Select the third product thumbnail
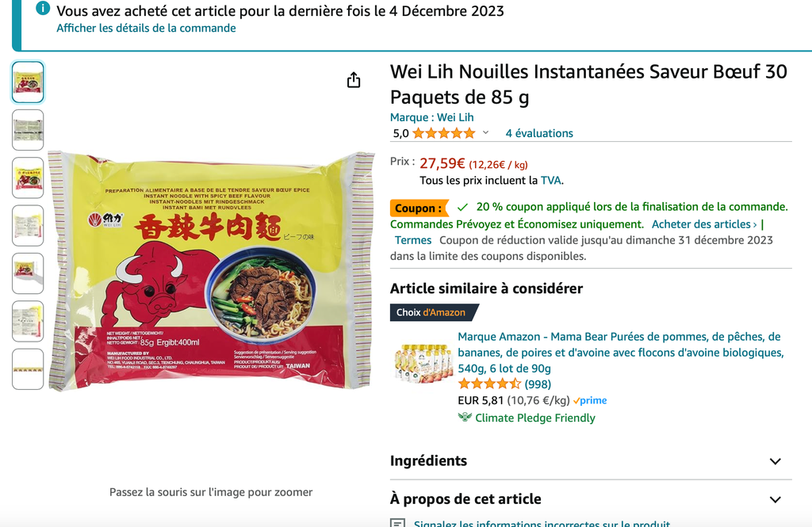Image resolution: width=812 pixels, height=527 pixels. pyautogui.click(x=28, y=178)
